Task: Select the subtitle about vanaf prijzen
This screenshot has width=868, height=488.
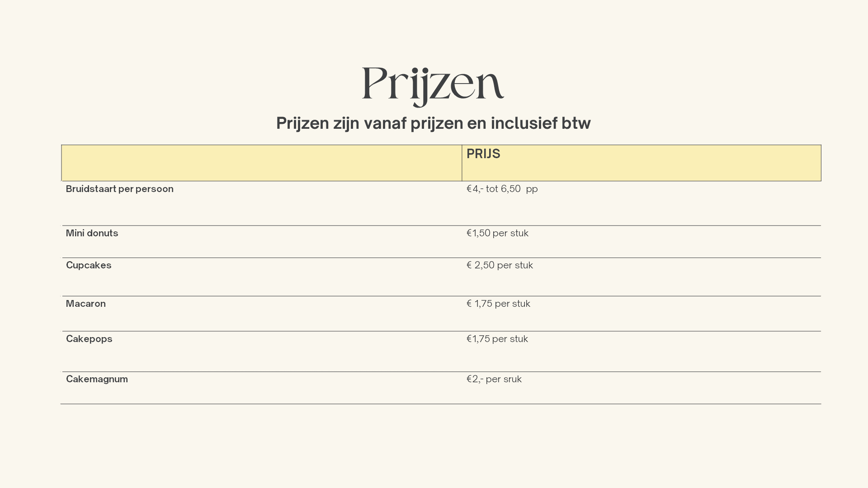Action: click(433, 123)
